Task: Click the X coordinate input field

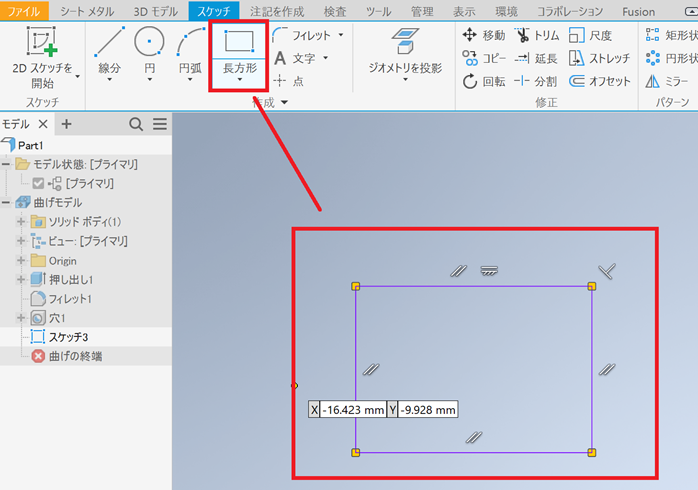Action: point(353,410)
